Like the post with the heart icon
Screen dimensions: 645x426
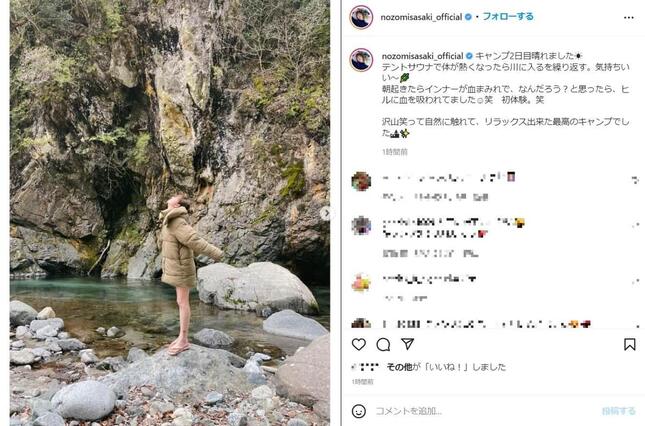pos(359,345)
